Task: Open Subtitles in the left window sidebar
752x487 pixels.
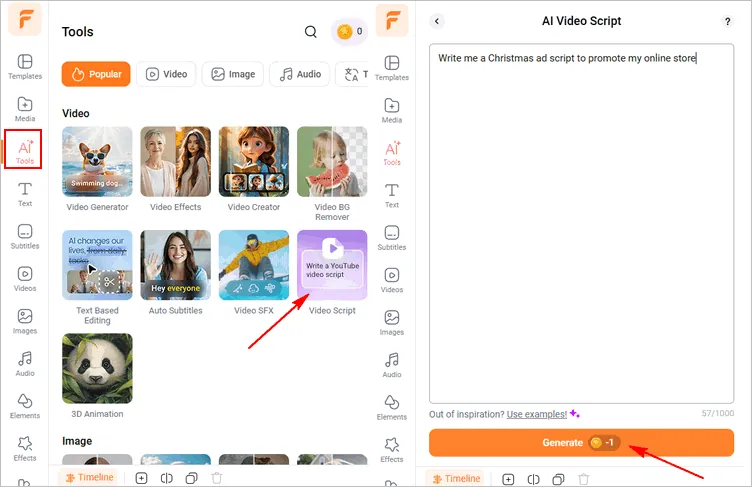Action: pos(25,237)
